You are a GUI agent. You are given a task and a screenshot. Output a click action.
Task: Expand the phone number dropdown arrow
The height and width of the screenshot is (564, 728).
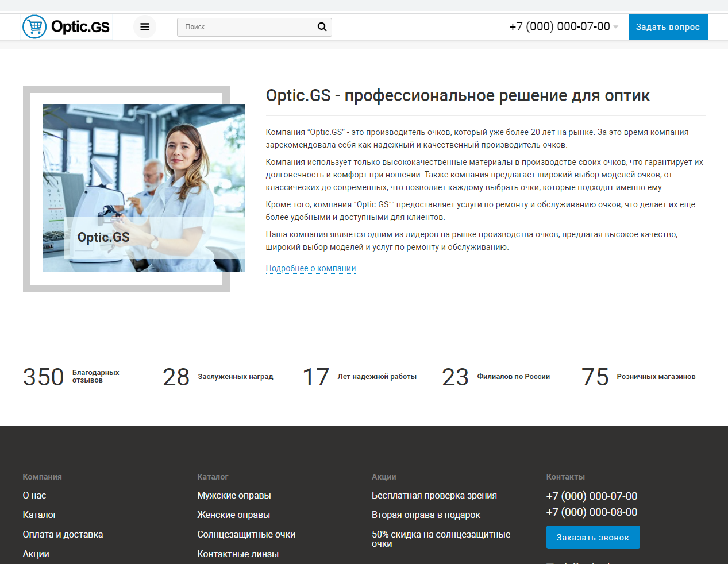pos(616,27)
